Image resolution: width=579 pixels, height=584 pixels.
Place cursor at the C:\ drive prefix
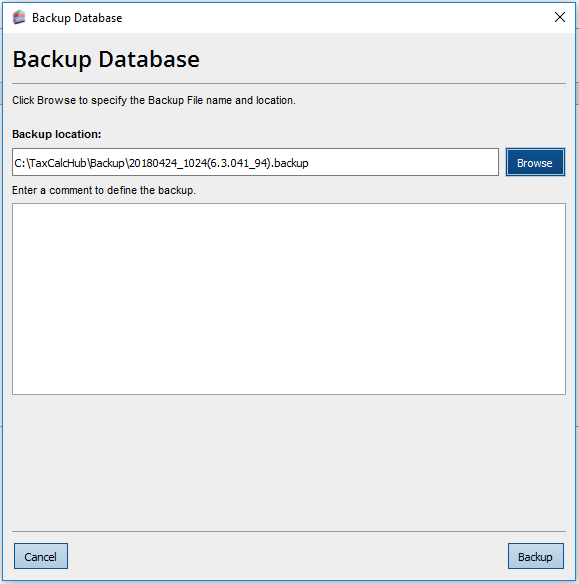click(20, 163)
